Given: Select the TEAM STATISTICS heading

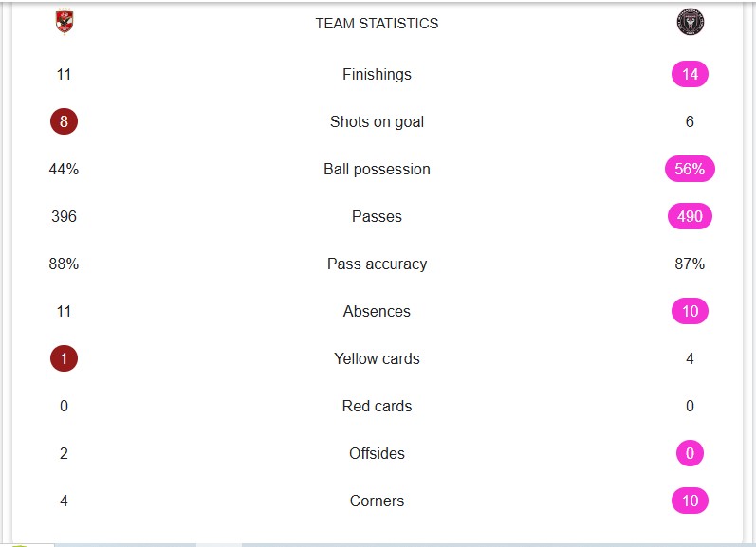Looking at the screenshot, I should (377, 24).
